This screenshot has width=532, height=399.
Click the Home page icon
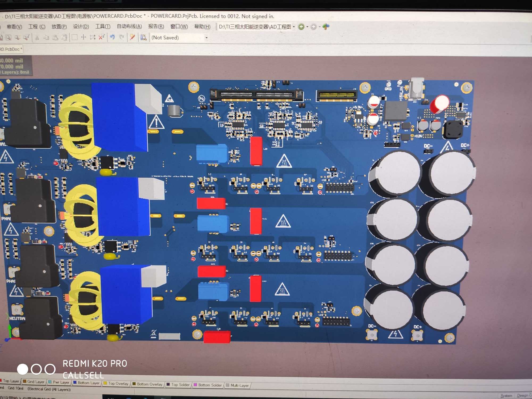point(326,27)
